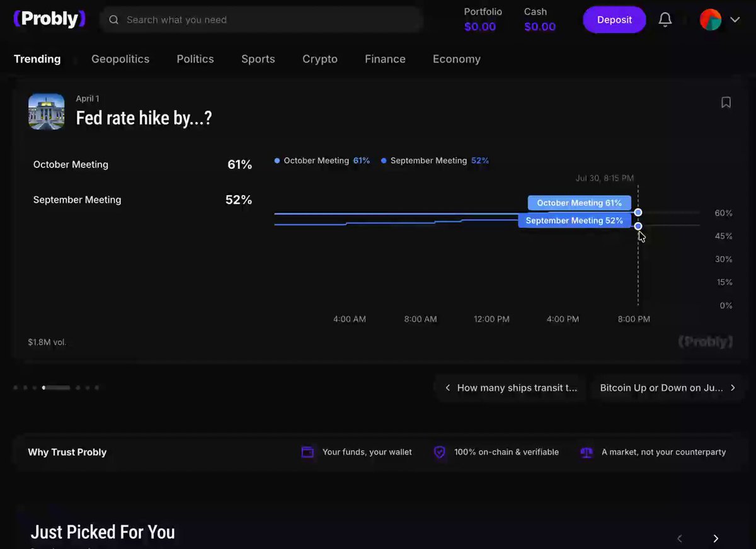Open the 'Fed rate hike by...?' market title
Viewport: 756px width, 549px height.
coord(144,118)
